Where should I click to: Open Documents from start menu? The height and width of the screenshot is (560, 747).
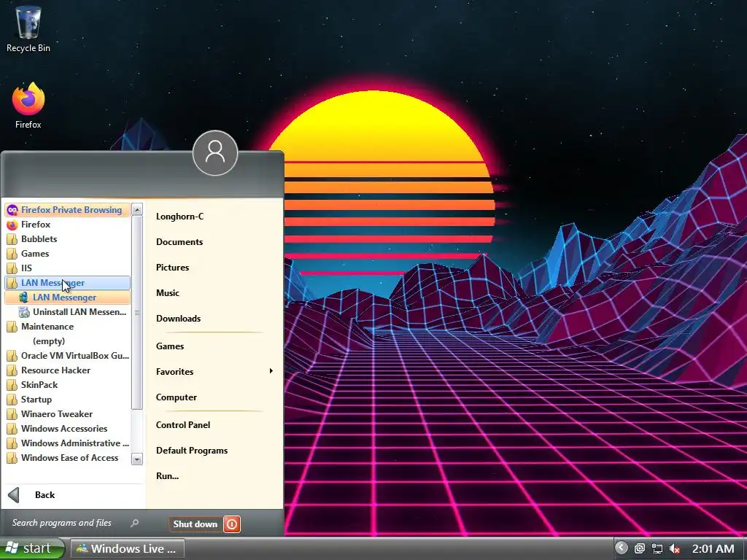click(x=179, y=242)
